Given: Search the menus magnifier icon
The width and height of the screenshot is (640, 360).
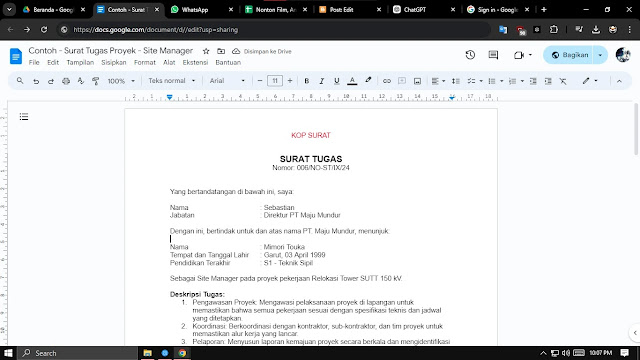Looking at the screenshot, I should (20, 81).
